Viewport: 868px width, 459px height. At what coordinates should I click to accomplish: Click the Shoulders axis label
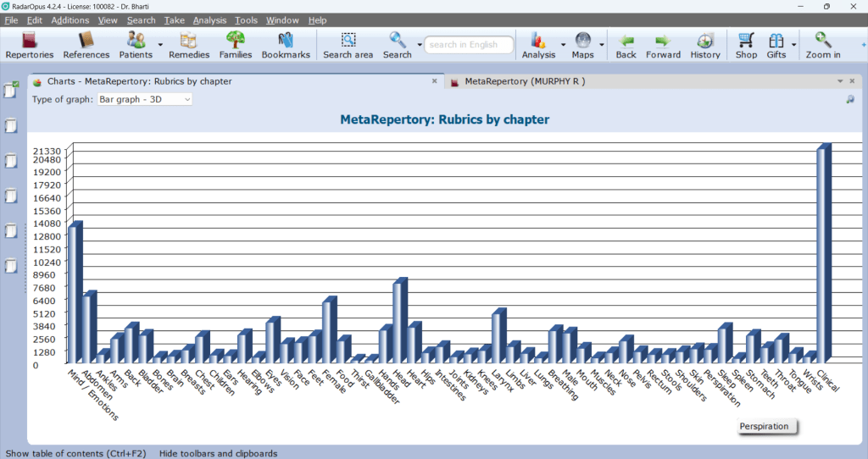click(x=691, y=384)
